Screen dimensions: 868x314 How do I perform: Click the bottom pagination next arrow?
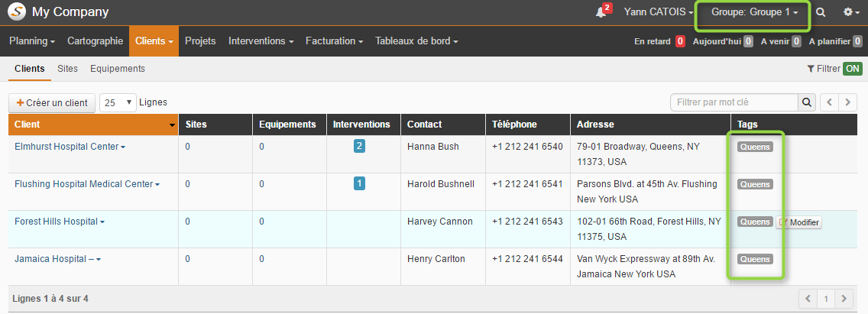[844, 299]
